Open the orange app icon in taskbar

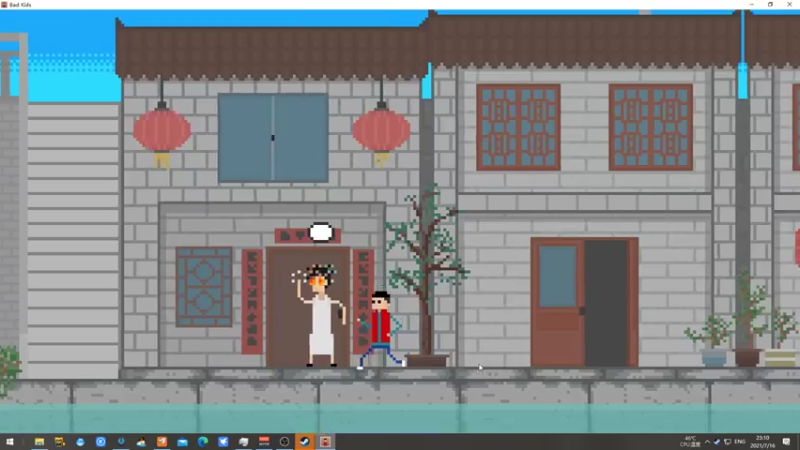coord(162,442)
